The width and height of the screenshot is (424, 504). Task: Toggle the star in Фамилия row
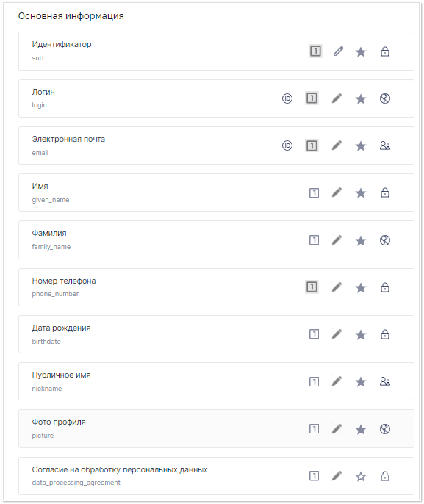pyautogui.click(x=361, y=240)
